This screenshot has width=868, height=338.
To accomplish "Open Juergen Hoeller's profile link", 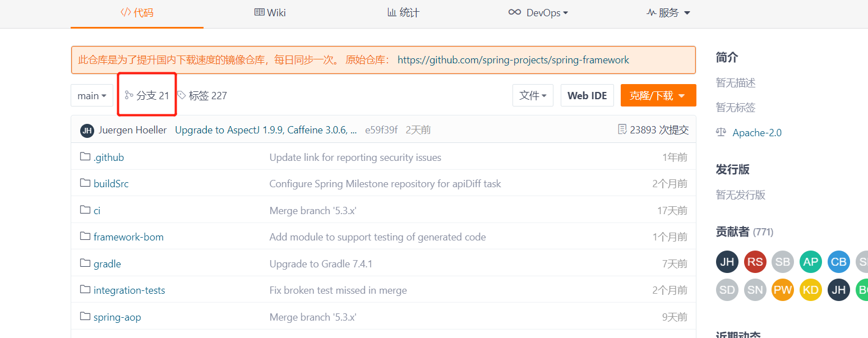I will (132, 130).
